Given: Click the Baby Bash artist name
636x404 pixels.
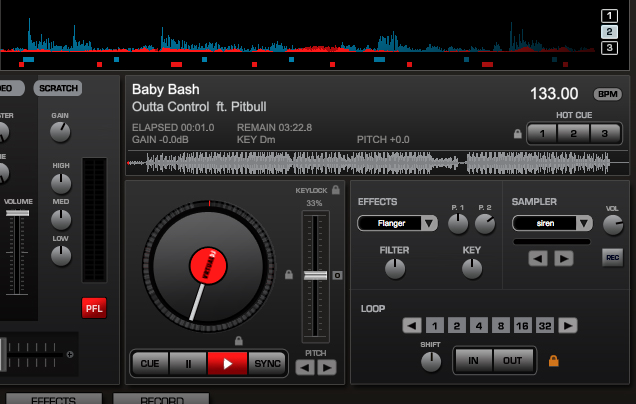Looking at the screenshot, I should click(x=165, y=89).
